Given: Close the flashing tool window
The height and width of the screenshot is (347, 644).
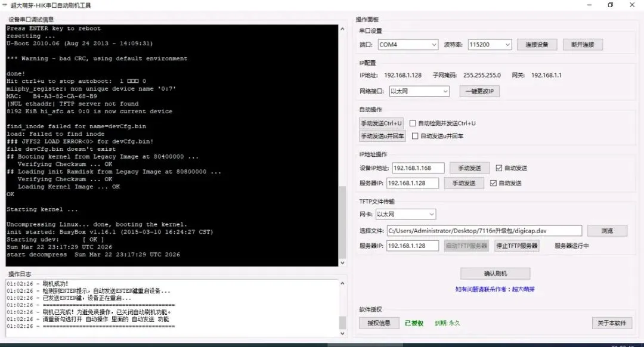Looking at the screenshot, I should click(632, 5).
